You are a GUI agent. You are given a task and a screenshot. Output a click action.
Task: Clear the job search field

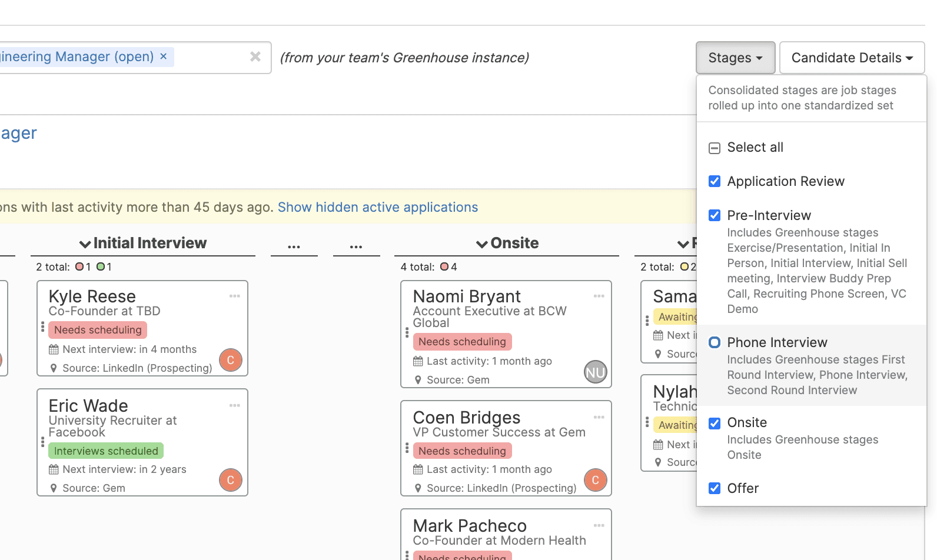(255, 56)
